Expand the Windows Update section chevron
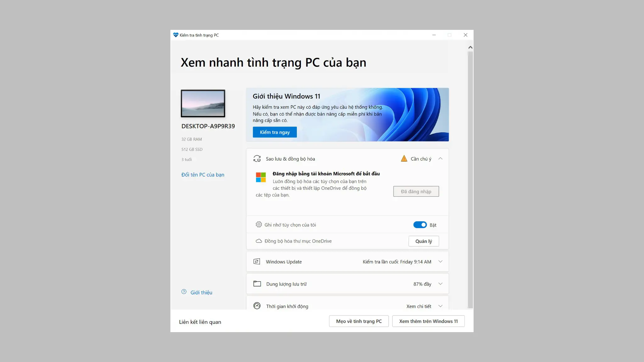The image size is (644, 362). click(x=440, y=261)
